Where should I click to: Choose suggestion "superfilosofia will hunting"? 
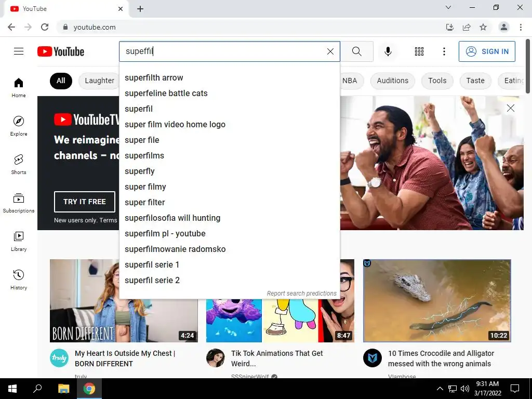(229, 218)
